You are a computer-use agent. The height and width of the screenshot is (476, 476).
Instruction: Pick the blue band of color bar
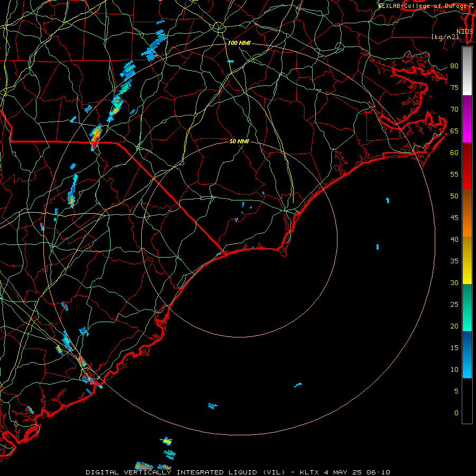click(467, 354)
